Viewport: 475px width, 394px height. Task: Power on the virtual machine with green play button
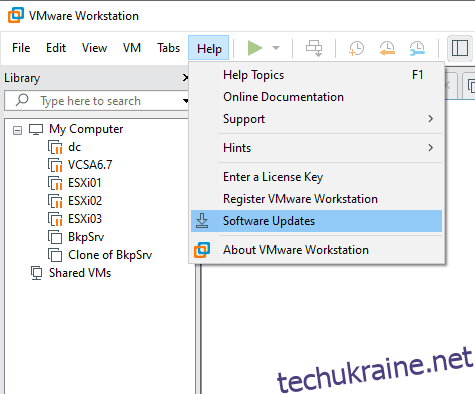[255, 48]
